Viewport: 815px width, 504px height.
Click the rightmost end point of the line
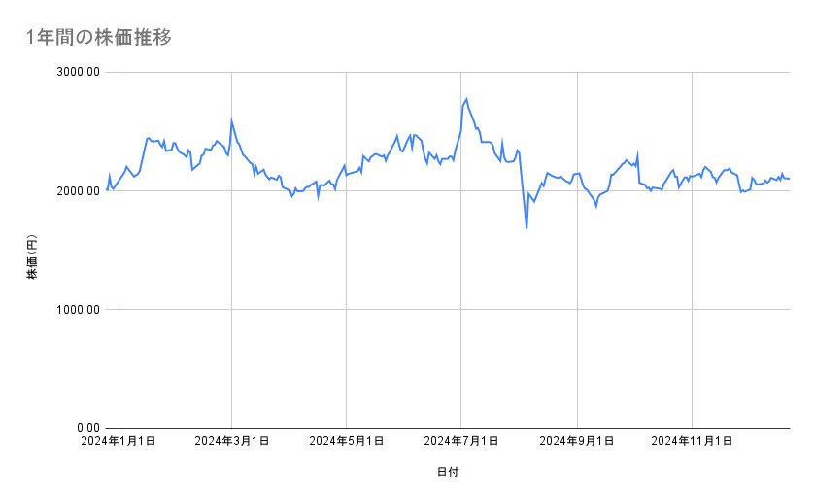[x=789, y=179]
